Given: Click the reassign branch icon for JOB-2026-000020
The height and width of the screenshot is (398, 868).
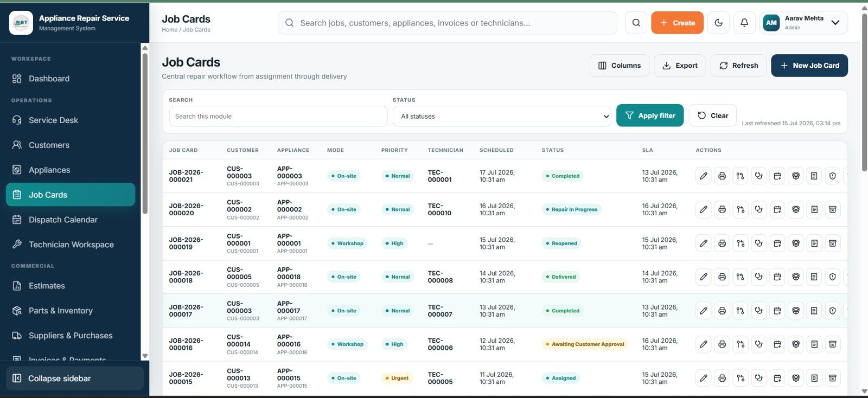Looking at the screenshot, I should (x=741, y=209).
